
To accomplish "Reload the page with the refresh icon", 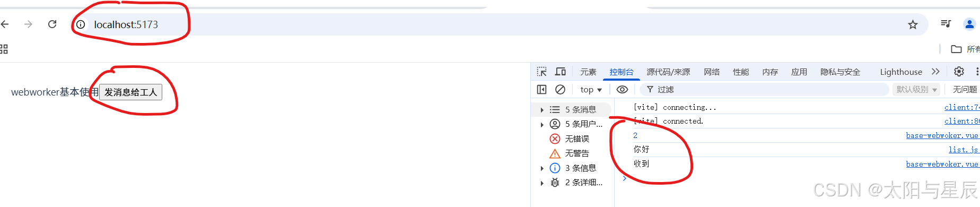I will 52,24.
